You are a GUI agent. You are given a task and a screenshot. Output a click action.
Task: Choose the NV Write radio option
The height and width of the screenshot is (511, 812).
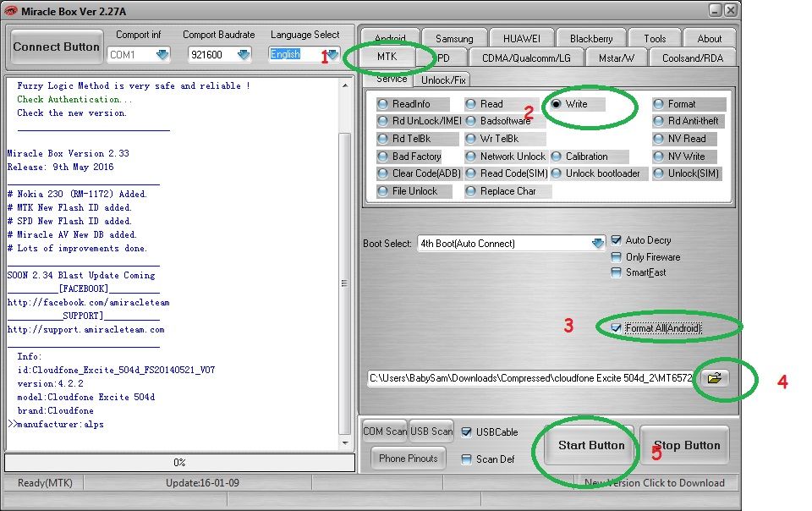coord(658,157)
